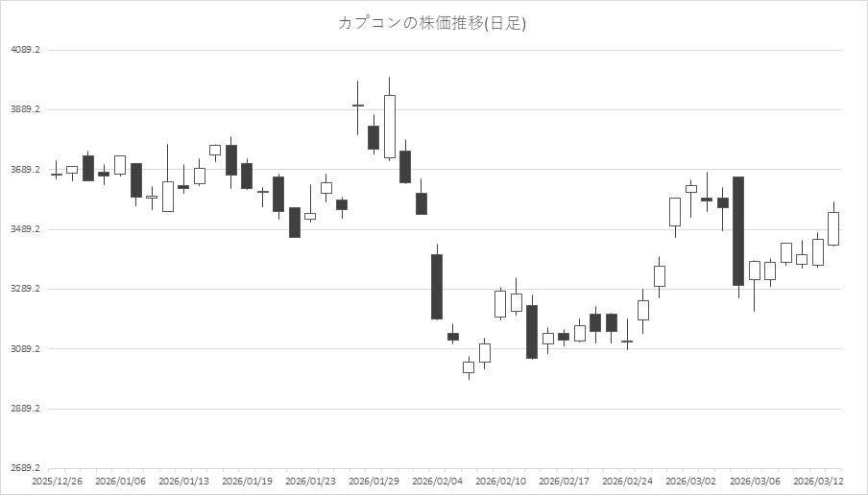868x495 pixels.
Task: Select the 2026/02/10 date label
Action: [501, 481]
